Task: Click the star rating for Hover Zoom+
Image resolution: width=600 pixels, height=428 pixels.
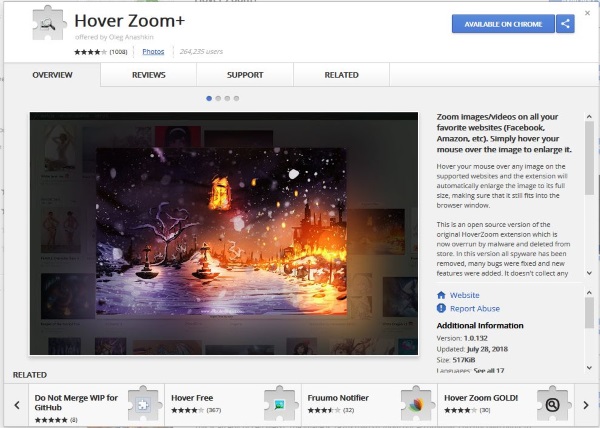Action: pyautogui.click(x=91, y=52)
